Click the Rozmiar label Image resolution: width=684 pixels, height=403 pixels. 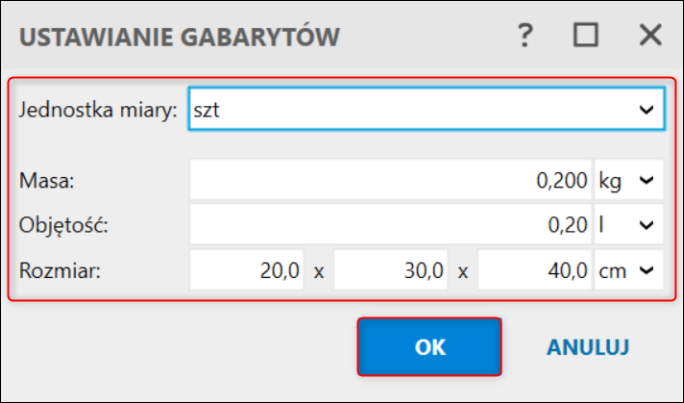pyautogui.click(x=60, y=271)
